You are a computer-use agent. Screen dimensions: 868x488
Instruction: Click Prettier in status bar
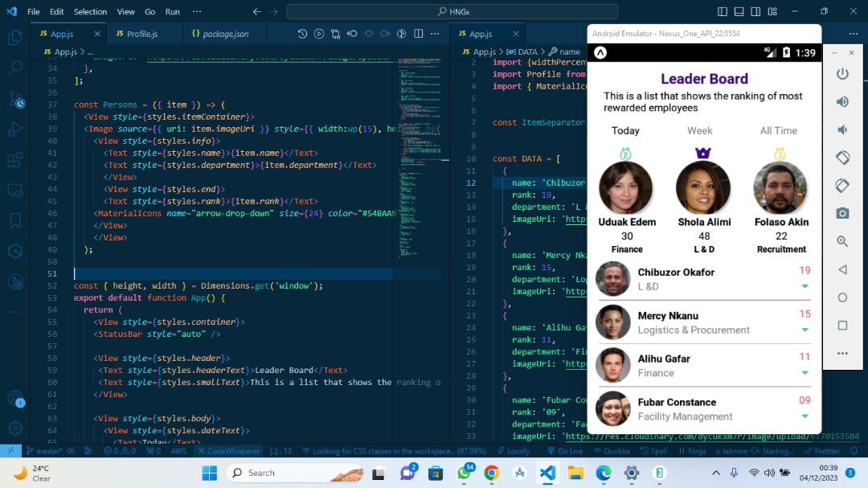coord(822,451)
